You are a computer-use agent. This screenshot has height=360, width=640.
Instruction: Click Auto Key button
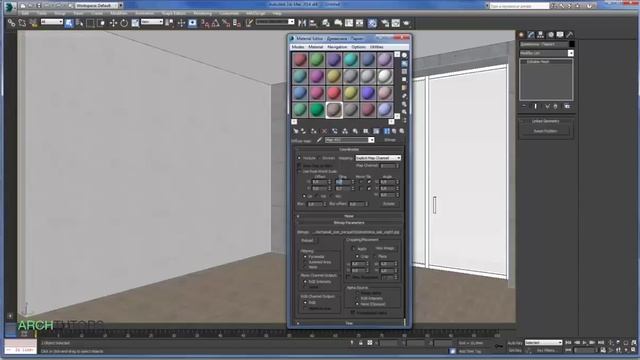tap(514, 343)
